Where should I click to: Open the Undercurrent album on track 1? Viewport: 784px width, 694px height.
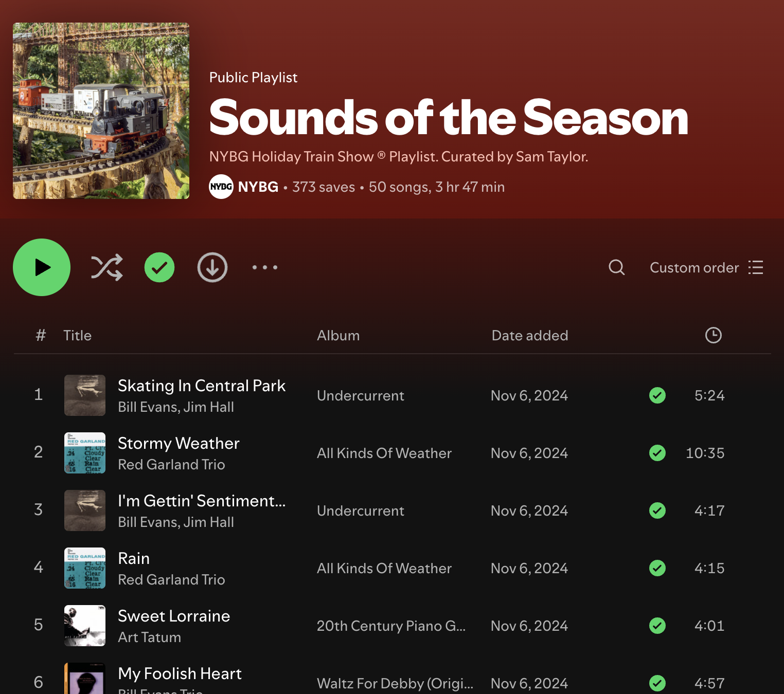pos(361,395)
